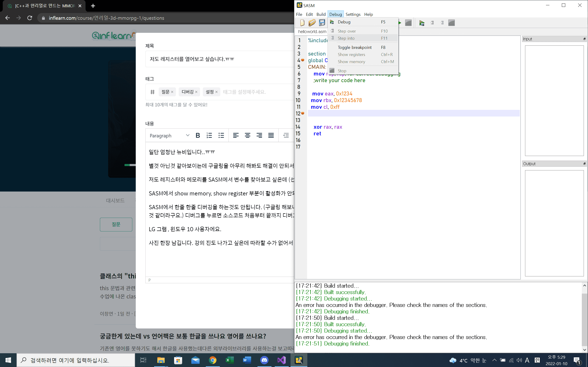
Task: Click the tag input field
Action: pos(244,92)
